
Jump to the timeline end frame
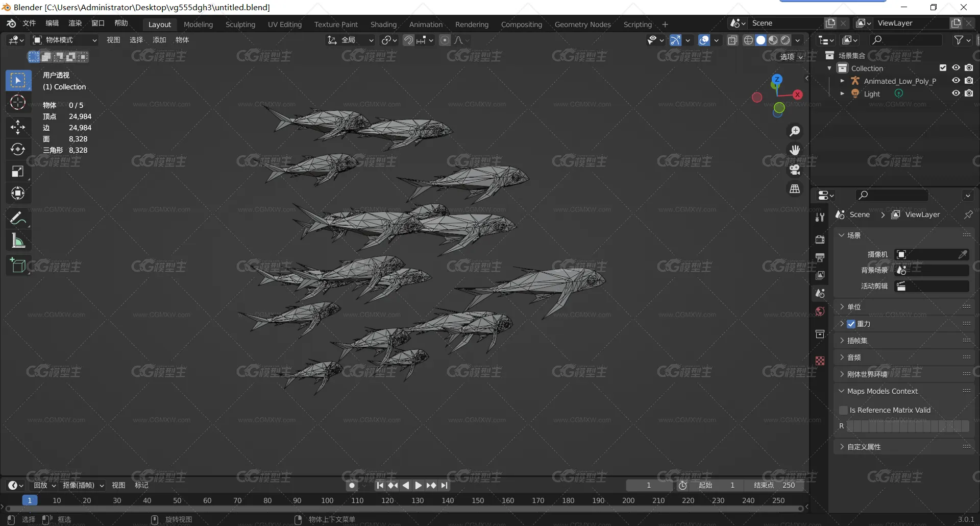tap(445, 486)
